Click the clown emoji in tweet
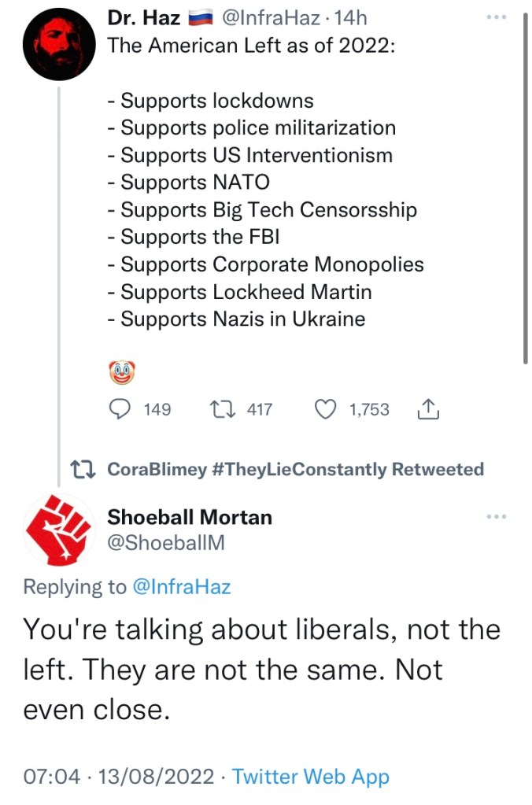 point(121,371)
